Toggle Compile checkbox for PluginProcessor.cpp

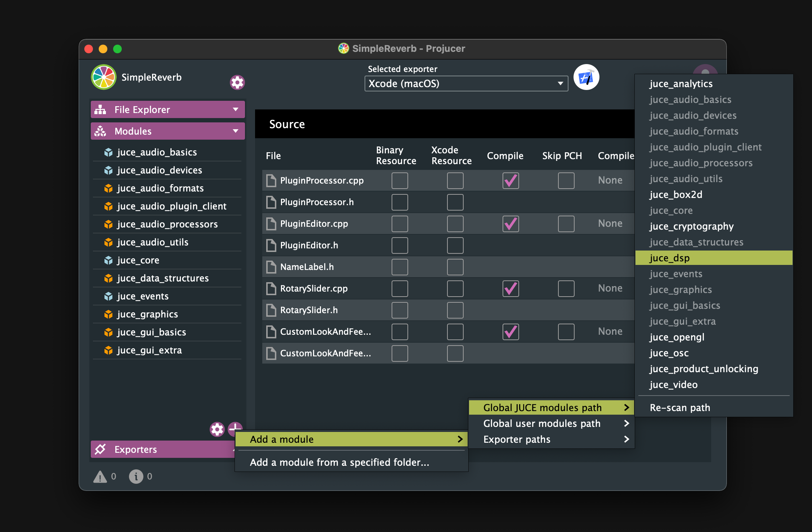click(x=510, y=180)
